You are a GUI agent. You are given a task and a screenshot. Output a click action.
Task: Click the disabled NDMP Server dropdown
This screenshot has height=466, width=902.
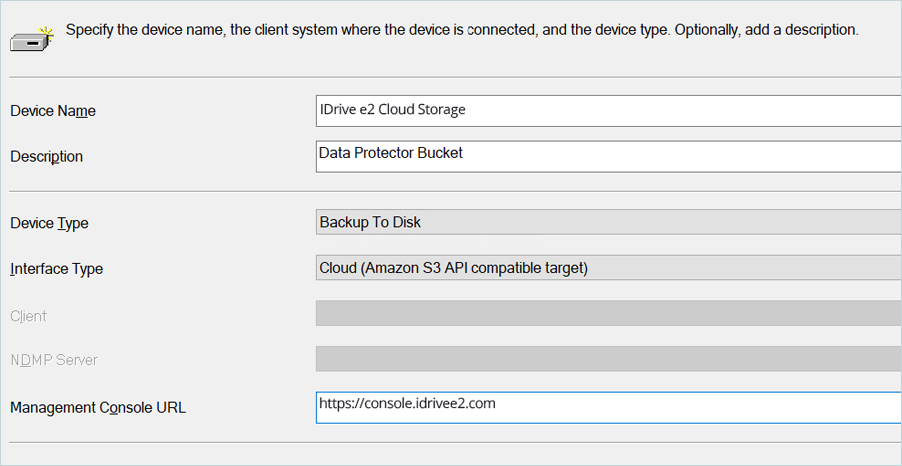click(608, 359)
